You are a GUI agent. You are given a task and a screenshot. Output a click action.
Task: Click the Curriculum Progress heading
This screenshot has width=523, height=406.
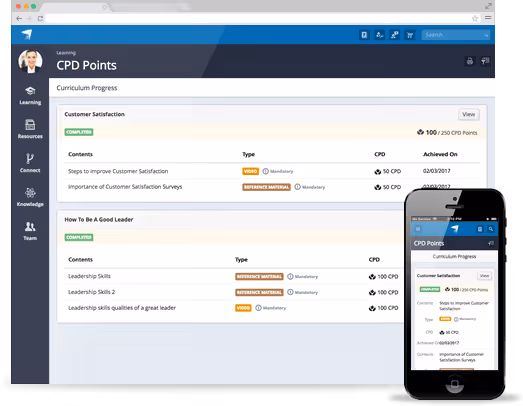(x=87, y=88)
